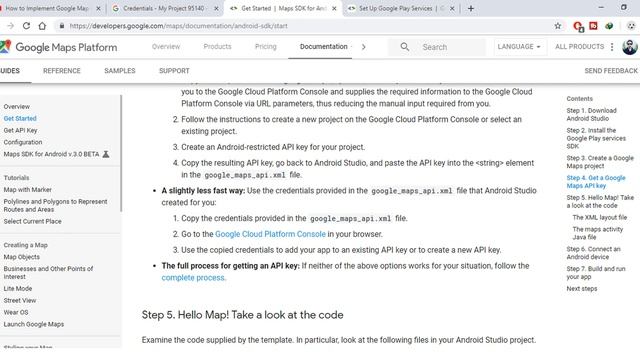Click the left sidebar scrollbar
Image resolution: width=640 pixels, height=360 pixels.
[x=121, y=153]
